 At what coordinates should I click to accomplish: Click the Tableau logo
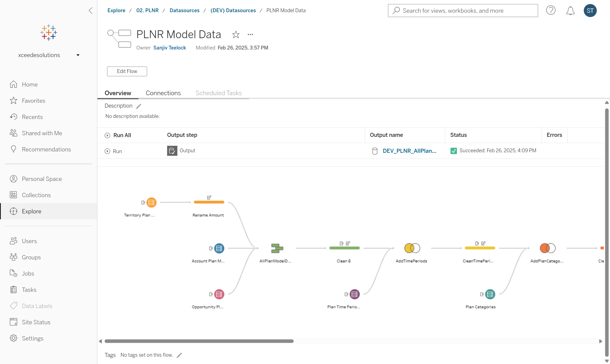tap(49, 33)
